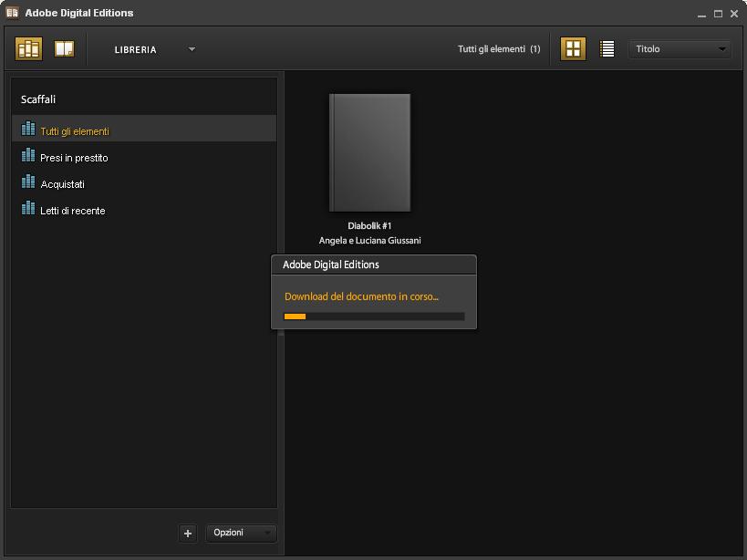Click the Adobe Digital Editions dialog title
This screenshot has width=747, height=560.
(x=330, y=264)
